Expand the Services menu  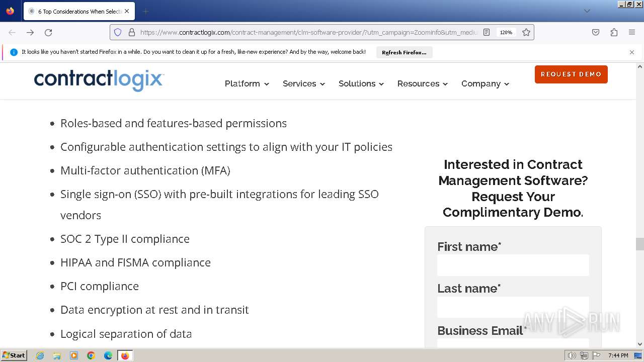[x=303, y=83]
